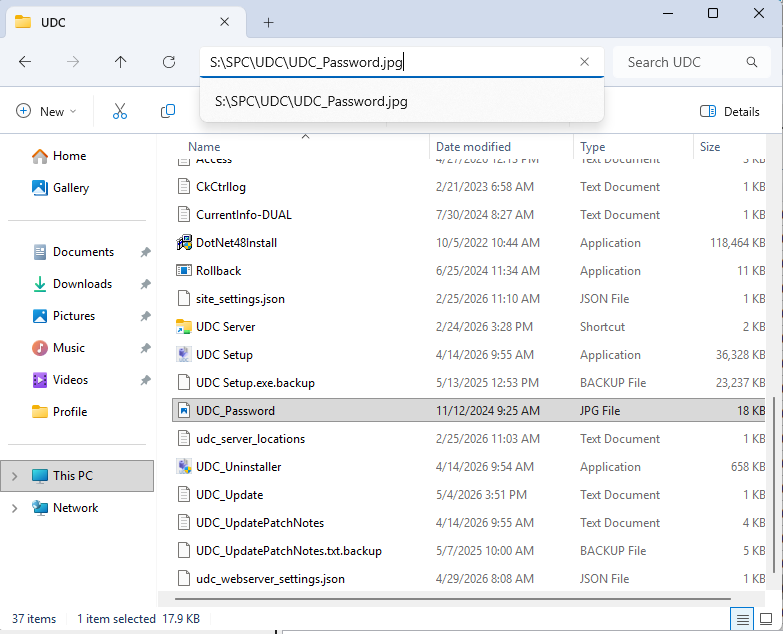Close the UDC tab
The image size is (783, 634).
coord(225,22)
